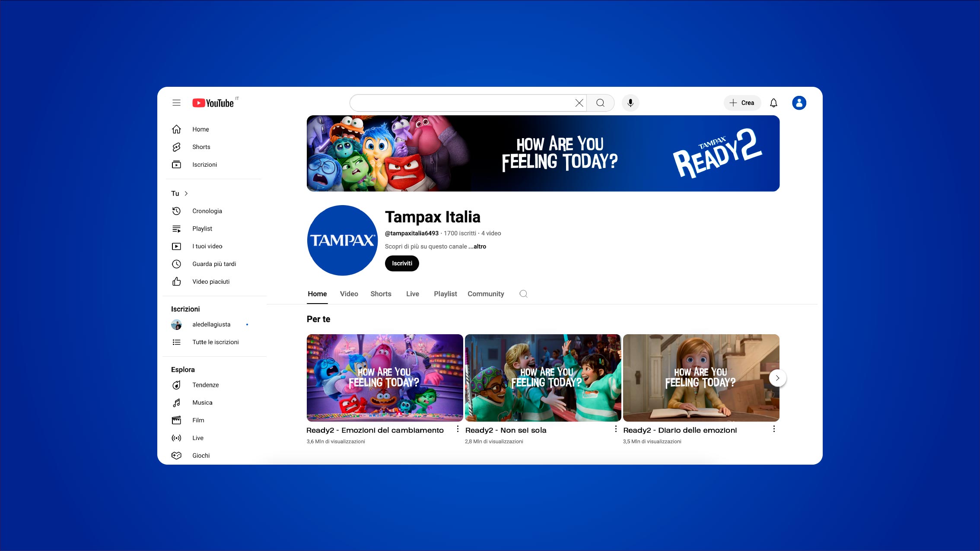Click the Video piaciuti thumbs-up icon
The width and height of the screenshot is (980, 551).
click(x=176, y=282)
